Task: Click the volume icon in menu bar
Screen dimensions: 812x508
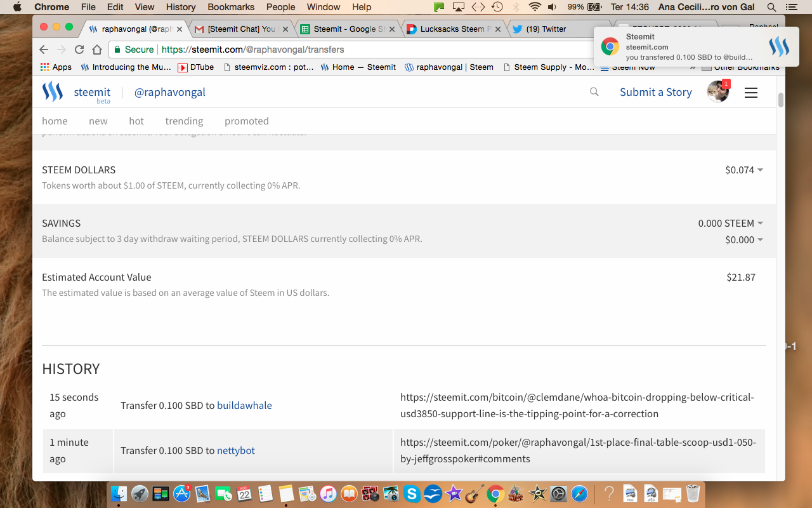Action: click(552, 7)
